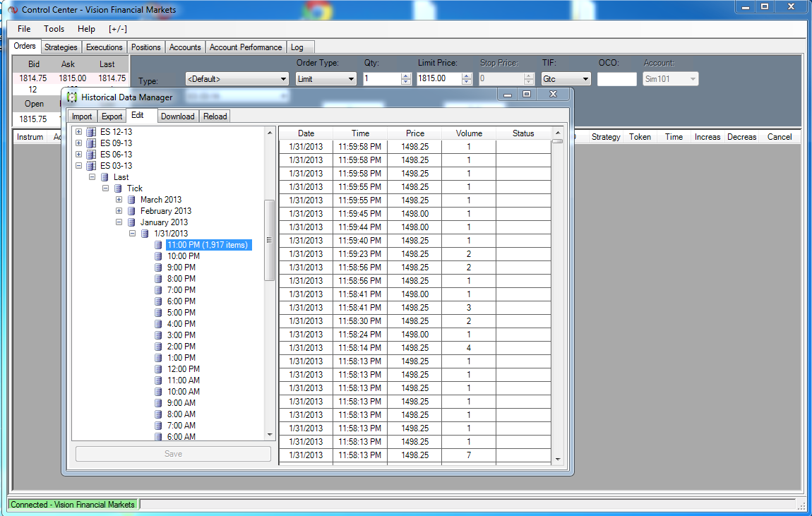
Task: Click Historical Data Manager title bar icon
Action: 72,97
